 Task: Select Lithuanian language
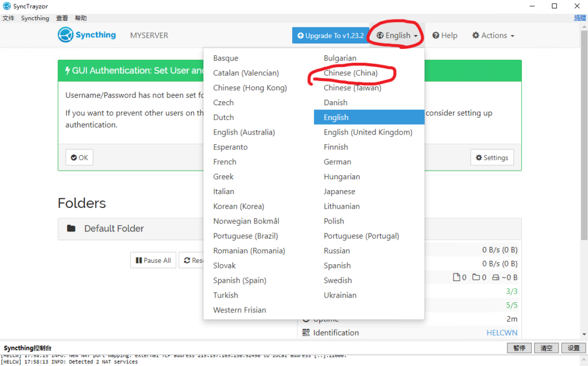point(341,206)
